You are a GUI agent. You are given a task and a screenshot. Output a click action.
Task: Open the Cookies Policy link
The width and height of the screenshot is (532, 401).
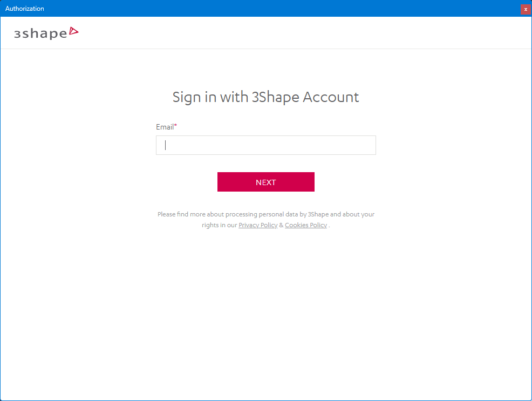click(x=305, y=225)
